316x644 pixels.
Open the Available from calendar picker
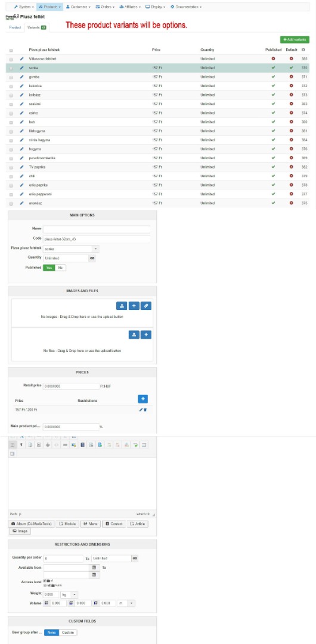[x=94, y=568]
